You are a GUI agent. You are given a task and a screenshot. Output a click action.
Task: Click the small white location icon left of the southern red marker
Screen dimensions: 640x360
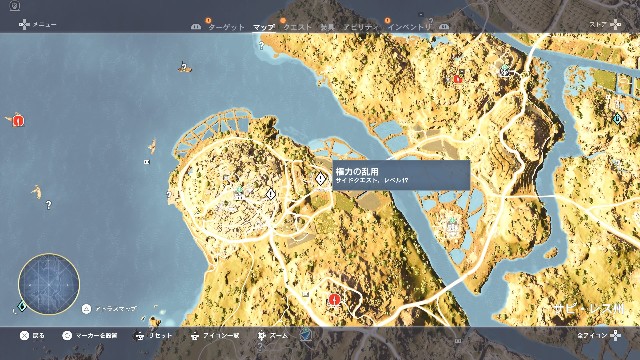click(x=305, y=294)
